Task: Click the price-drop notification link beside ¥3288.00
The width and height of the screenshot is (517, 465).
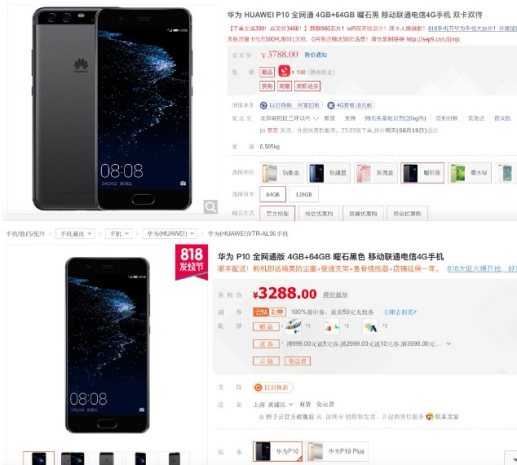Action: point(335,295)
